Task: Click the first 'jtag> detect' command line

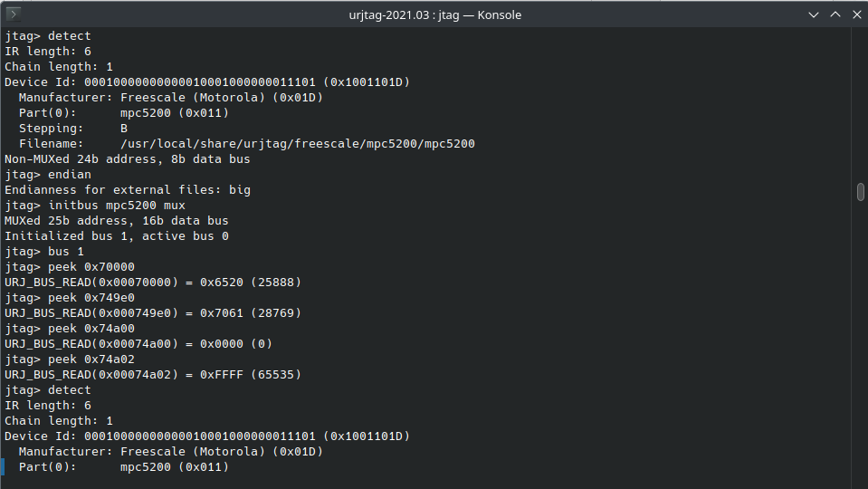Action: point(48,36)
